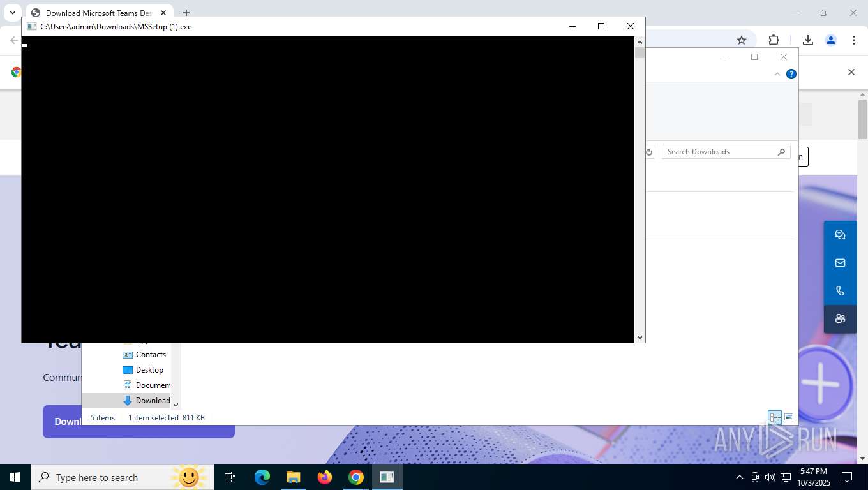
Task: Switch Explorer to large icons view
Action: coord(789,417)
